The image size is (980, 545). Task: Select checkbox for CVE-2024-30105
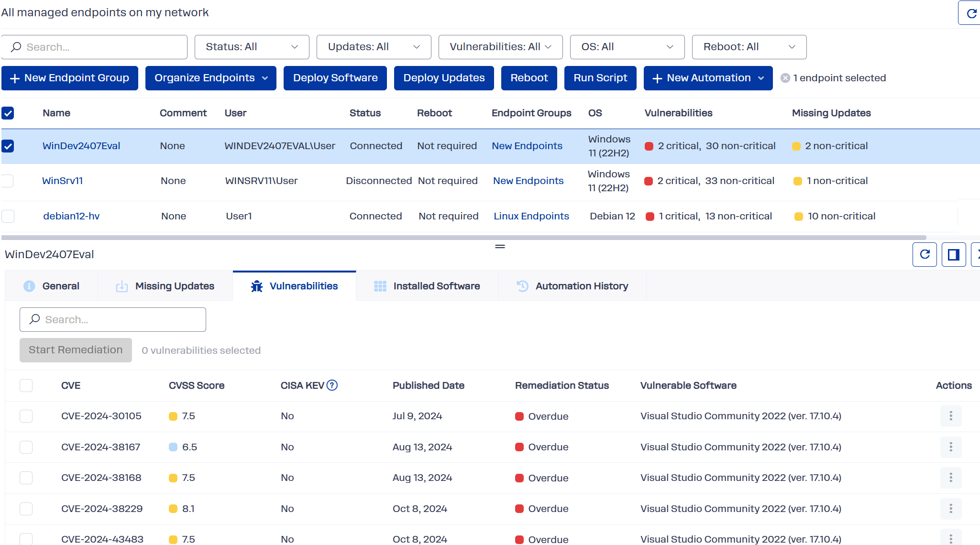click(x=26, y=416)
